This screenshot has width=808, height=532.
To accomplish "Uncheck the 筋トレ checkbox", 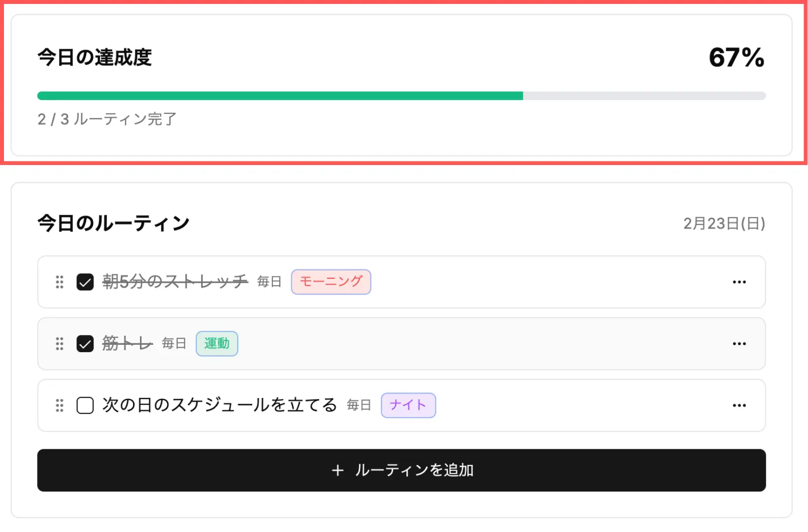I will [85, 344].
